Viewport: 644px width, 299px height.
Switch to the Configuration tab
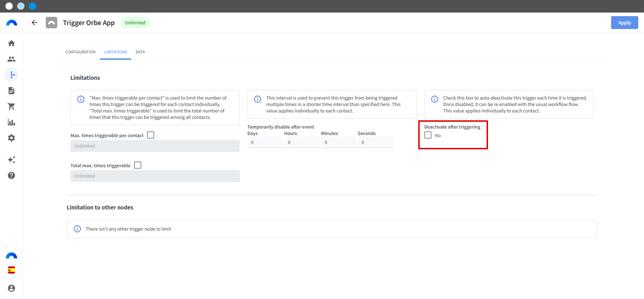[x=80, y=52]
